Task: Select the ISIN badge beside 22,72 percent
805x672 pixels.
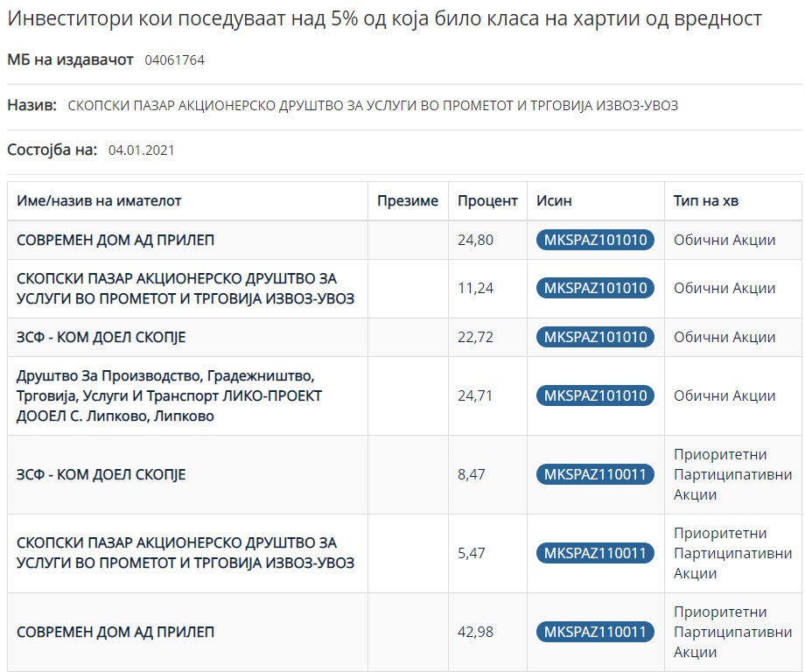Action: tap(595, 337)
